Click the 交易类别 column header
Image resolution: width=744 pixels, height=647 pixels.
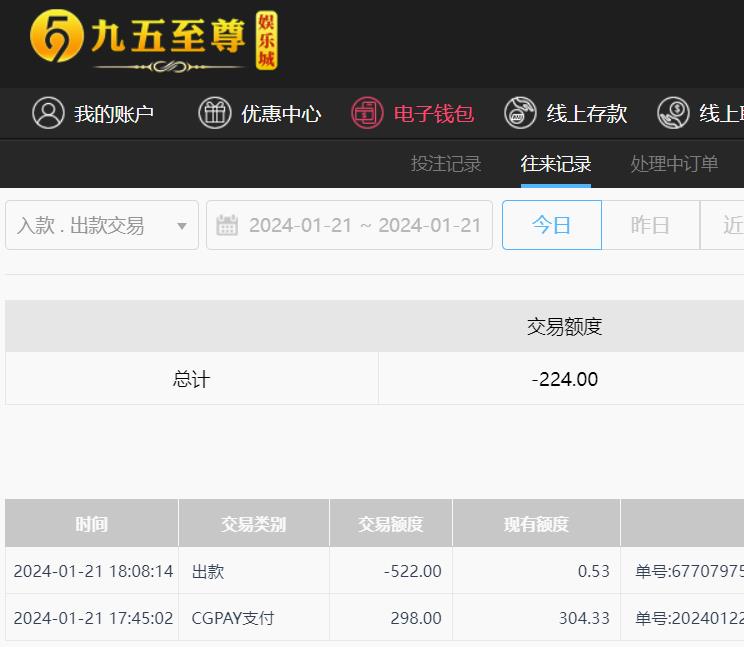point(254,524)
